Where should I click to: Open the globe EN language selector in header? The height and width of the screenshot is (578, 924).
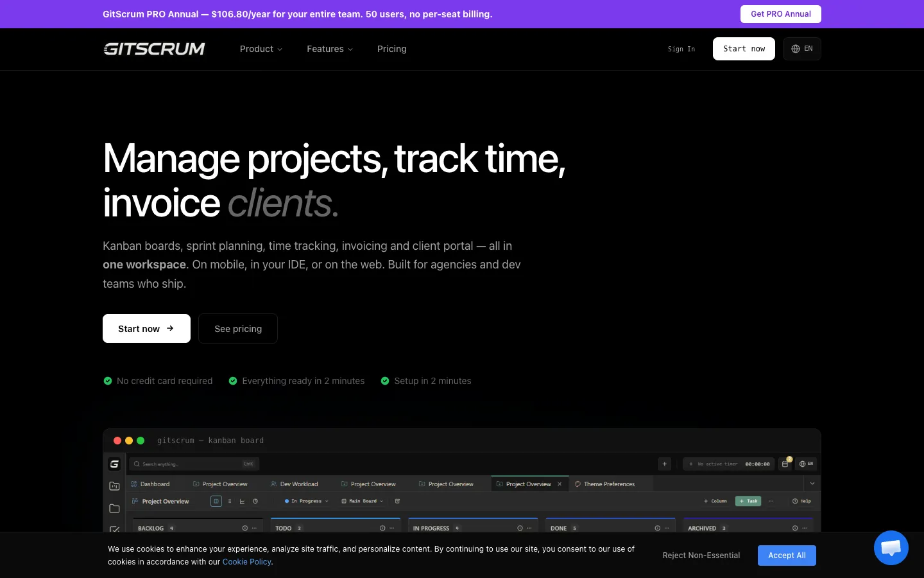coord(802,49)
